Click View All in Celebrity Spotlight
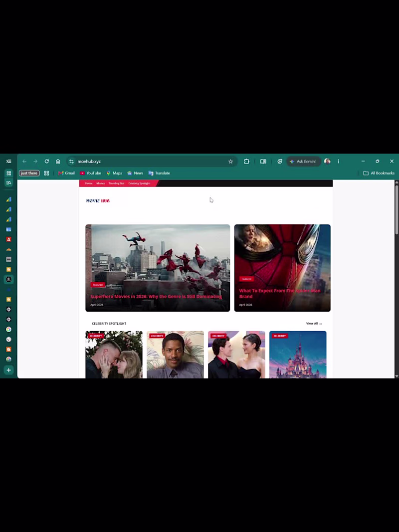Image resolution: width=399 pixels, height=532 pixels. click(314, 324)
